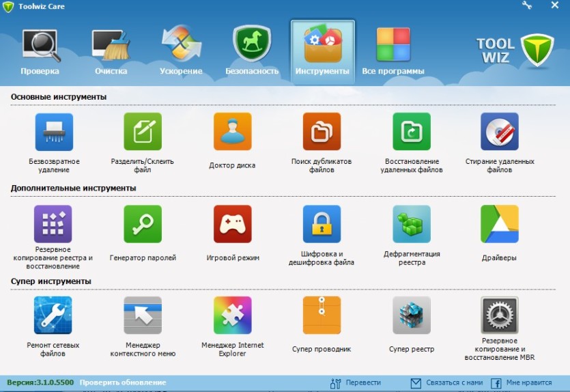Click Проверить обновление link

point(123,382)
